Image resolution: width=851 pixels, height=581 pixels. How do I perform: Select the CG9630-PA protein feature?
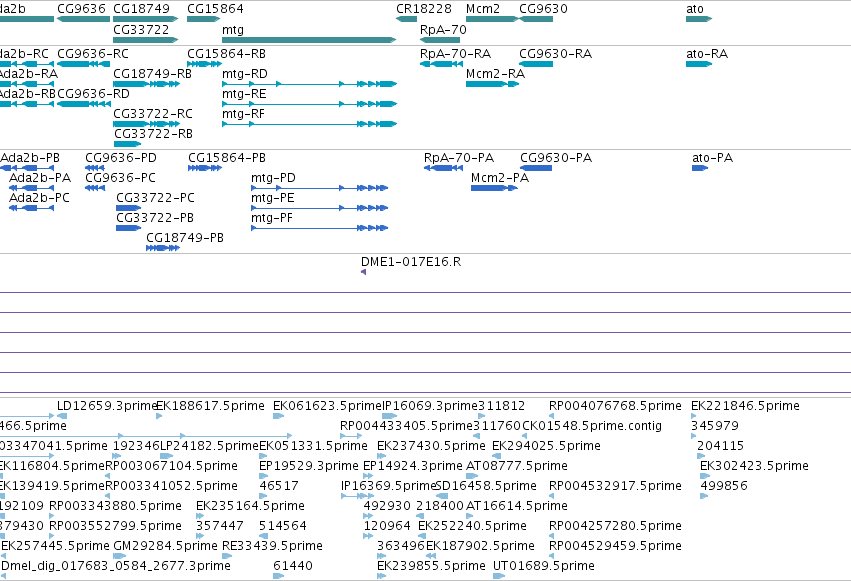(x=536, y=168)
